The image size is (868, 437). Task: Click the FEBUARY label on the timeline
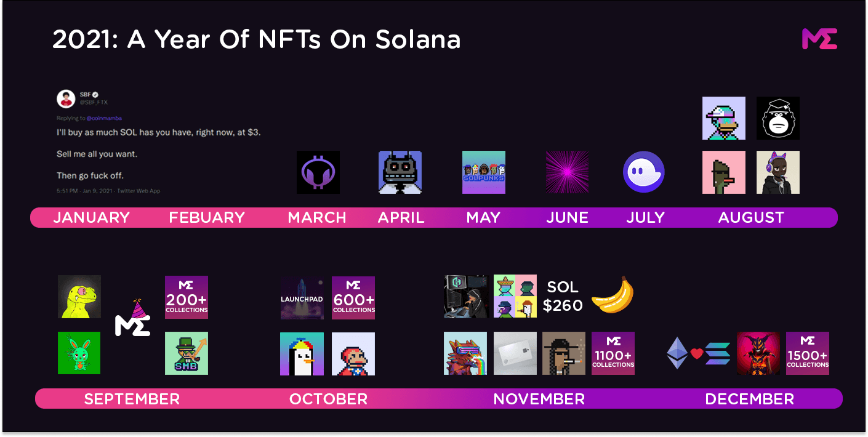point(207,217)
